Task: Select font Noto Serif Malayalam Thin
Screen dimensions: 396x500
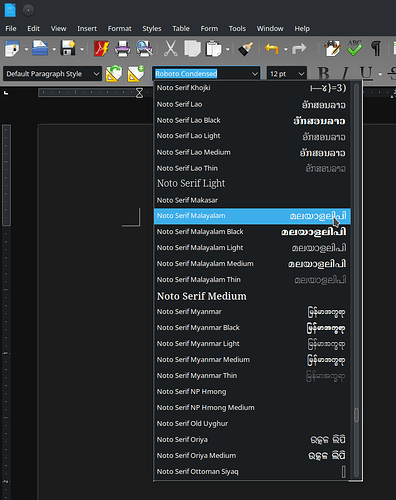Action: tap(252, 280)
